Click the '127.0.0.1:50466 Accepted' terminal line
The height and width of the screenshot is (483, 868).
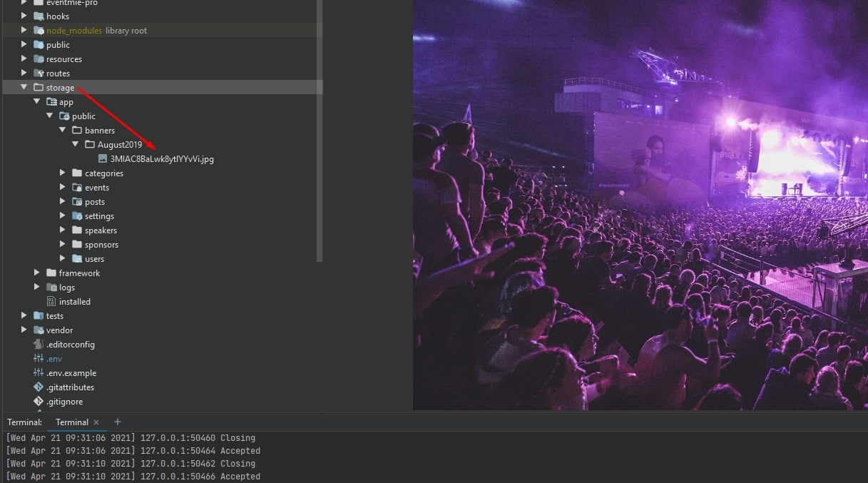tap(133, 477)
